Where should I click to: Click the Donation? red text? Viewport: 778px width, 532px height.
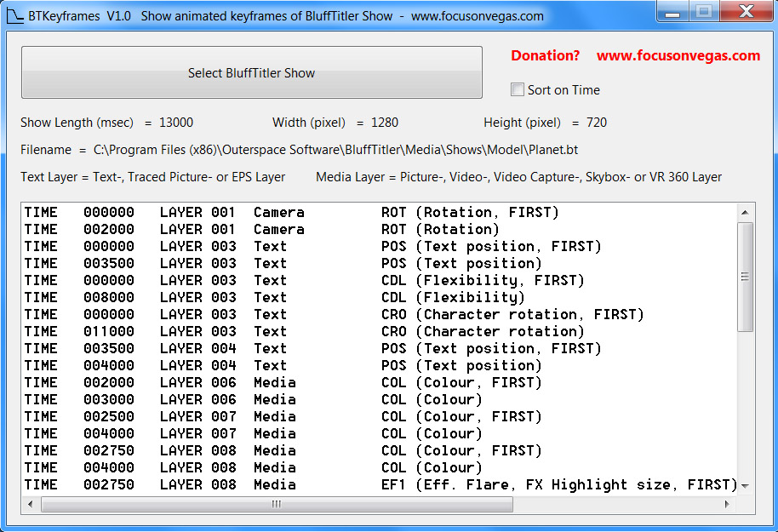[x=545, y=55]
